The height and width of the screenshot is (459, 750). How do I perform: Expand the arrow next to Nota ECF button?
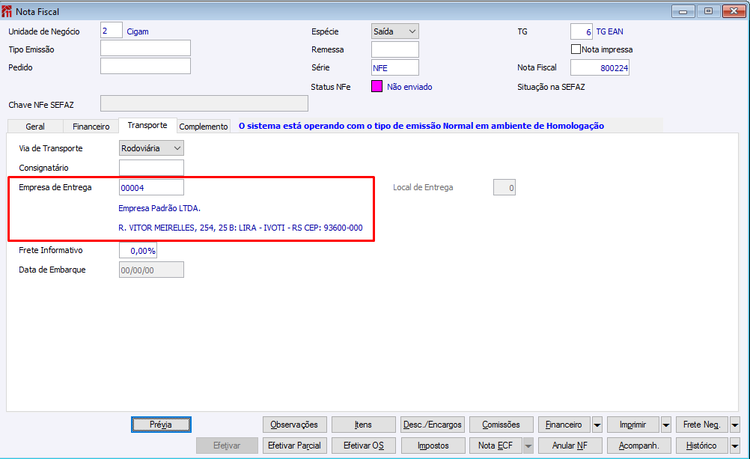528,446
